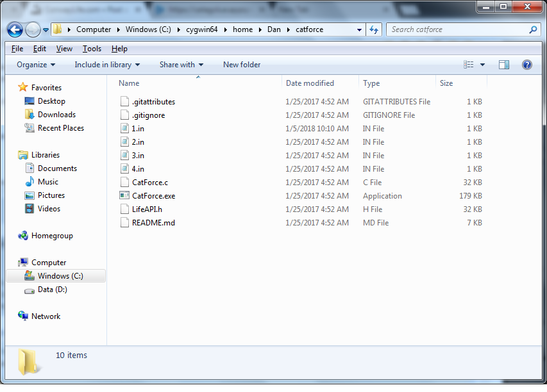The height and width of the screenshot is (392, 547).
Task: Click the Change your view icon
Action: (468, 65)
